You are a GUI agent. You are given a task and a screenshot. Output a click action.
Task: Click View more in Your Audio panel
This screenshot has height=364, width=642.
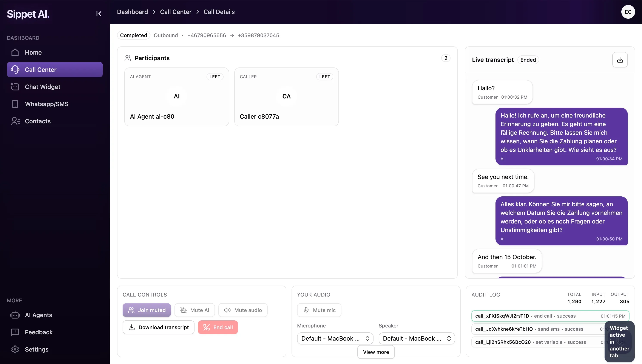(376, 352)
